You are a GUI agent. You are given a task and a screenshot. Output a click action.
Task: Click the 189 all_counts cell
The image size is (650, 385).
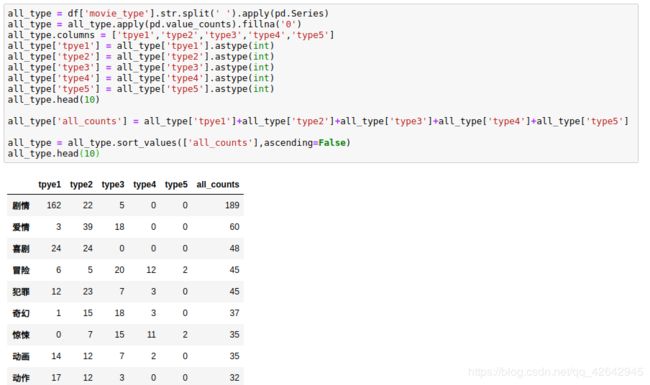pyautogui.click(x=232, y=205)
